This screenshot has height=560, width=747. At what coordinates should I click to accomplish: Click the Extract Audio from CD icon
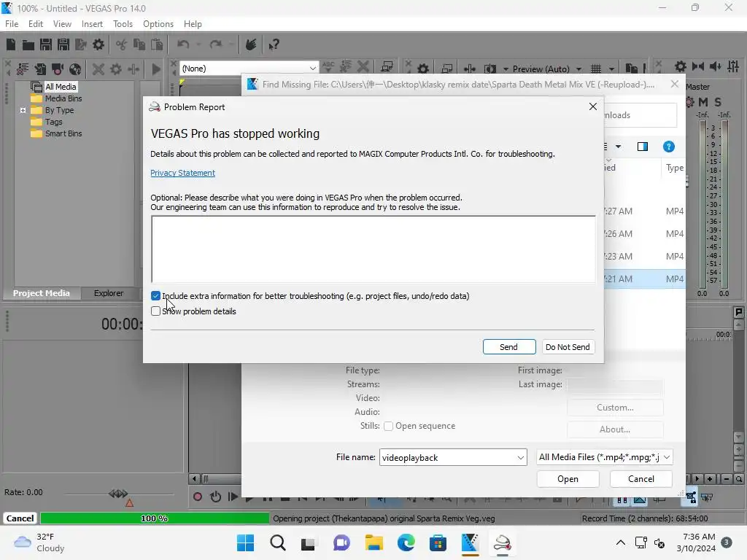click(x=75, y=69)
